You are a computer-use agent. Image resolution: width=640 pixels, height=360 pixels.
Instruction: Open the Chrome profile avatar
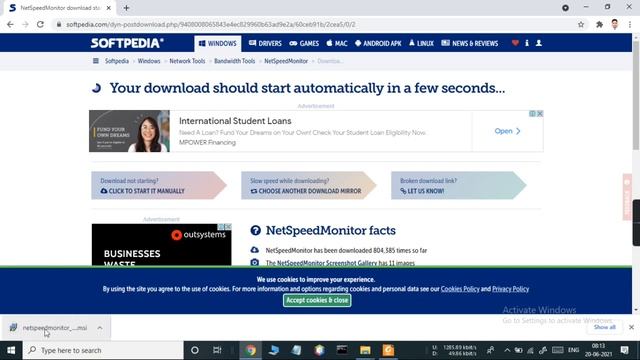point(615,24)
